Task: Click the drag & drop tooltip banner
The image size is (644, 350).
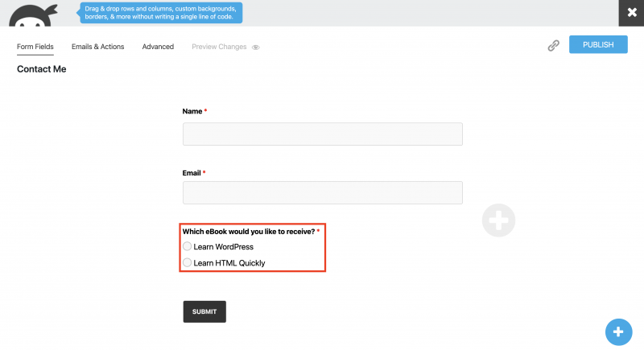Action: (x=160, y=13)
